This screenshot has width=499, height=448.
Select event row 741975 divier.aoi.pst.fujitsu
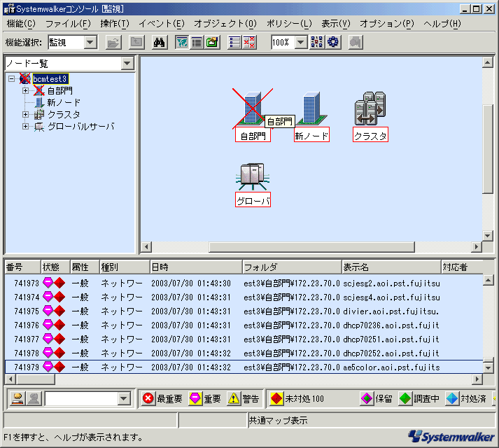(x=244, y=311)
